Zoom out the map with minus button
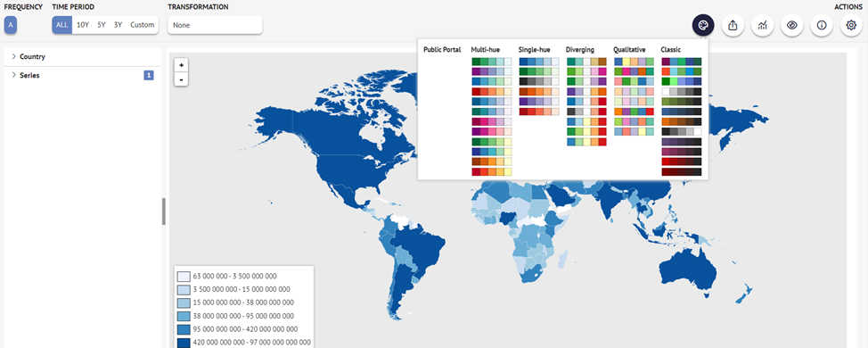Viewport: 868px width, 348px height. (x=181, y=79)
